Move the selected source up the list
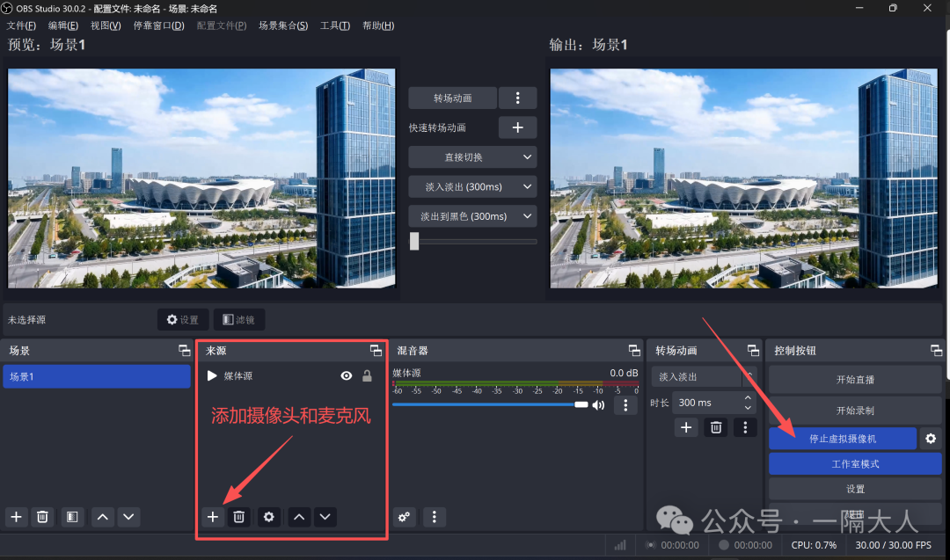 (299, 517)
